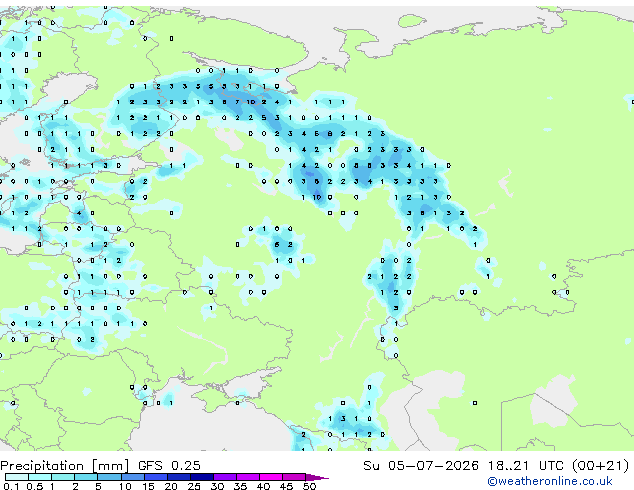Click the 2–5 mm legend color swatch

(86, 477)
